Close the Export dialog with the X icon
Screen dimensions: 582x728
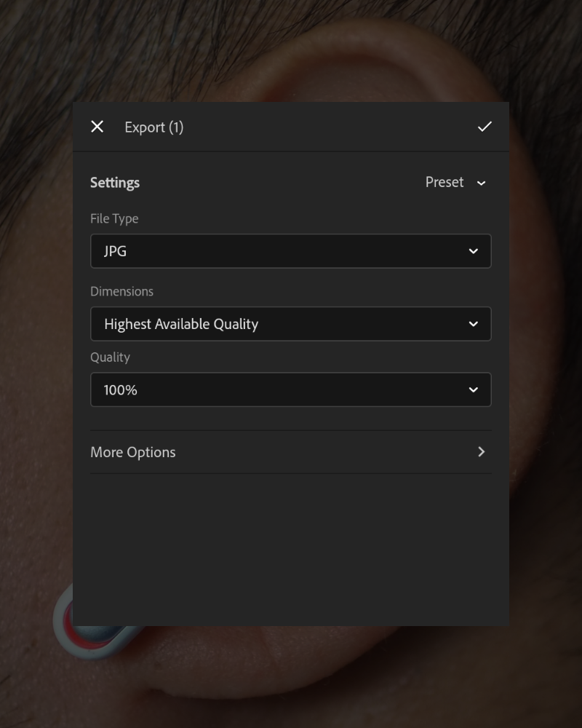[97, 127]
